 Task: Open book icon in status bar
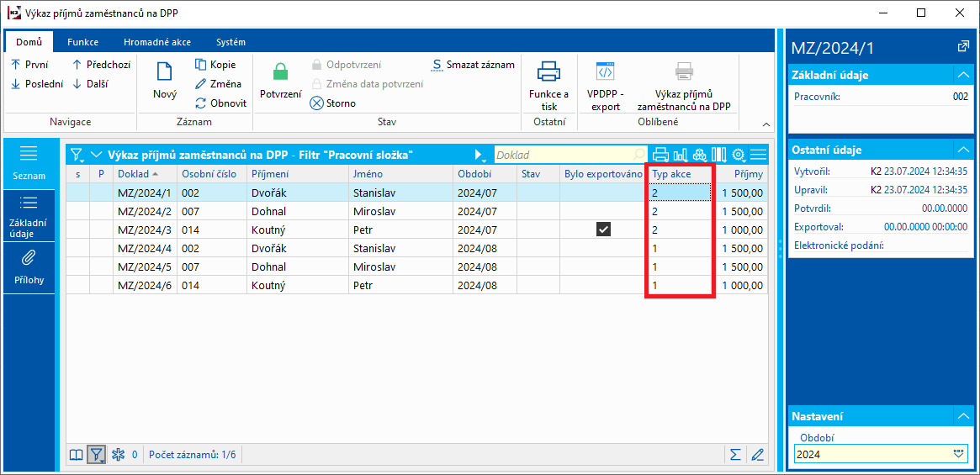77,455
